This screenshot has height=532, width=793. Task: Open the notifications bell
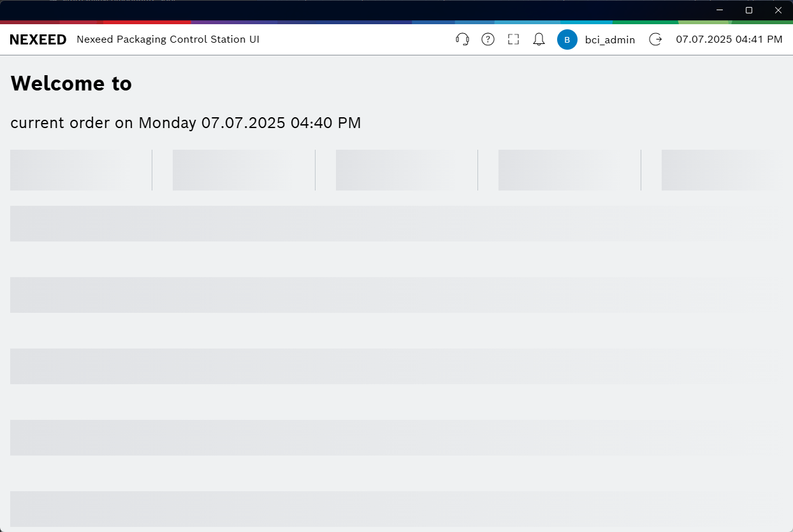tap(539, 40)
